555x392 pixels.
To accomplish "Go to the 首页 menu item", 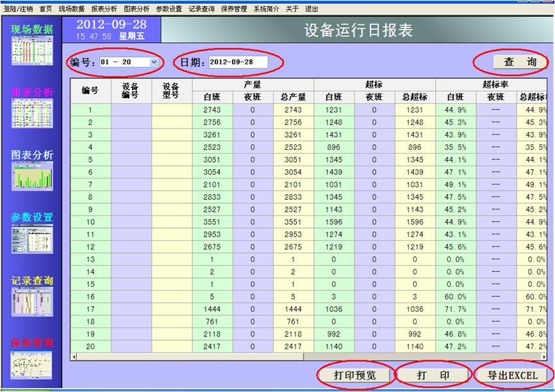I will tap(46, 9).
